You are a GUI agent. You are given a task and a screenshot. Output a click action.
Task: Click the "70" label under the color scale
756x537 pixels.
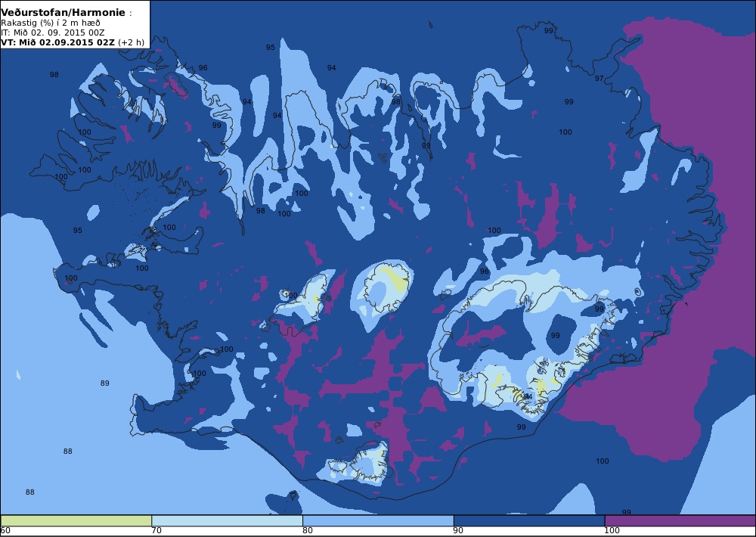pyautogui.click(x=156, y=531)
